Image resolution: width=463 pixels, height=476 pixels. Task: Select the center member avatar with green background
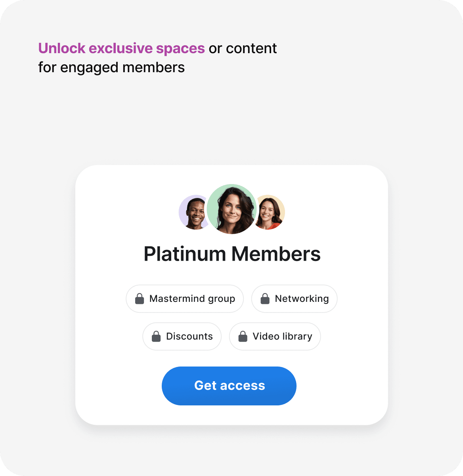coord(231,209)
